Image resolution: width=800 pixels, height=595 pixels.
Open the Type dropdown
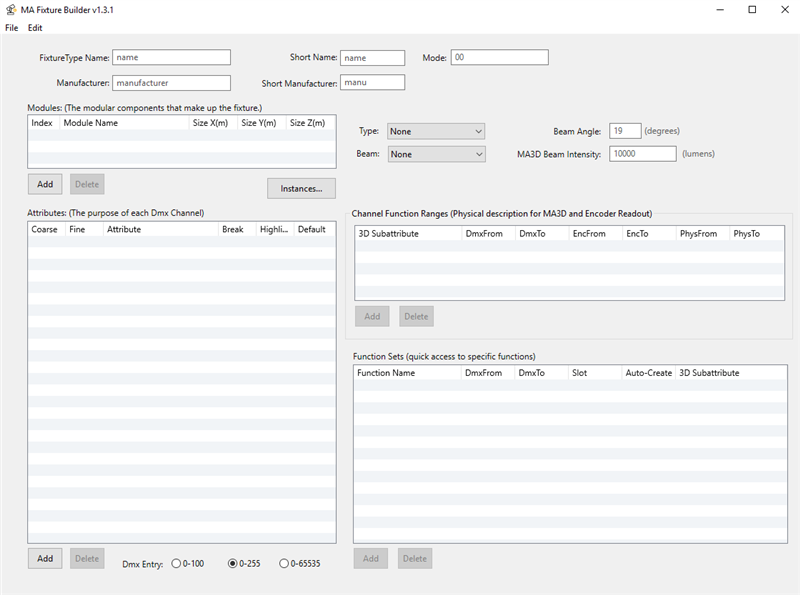coord(436,131)
